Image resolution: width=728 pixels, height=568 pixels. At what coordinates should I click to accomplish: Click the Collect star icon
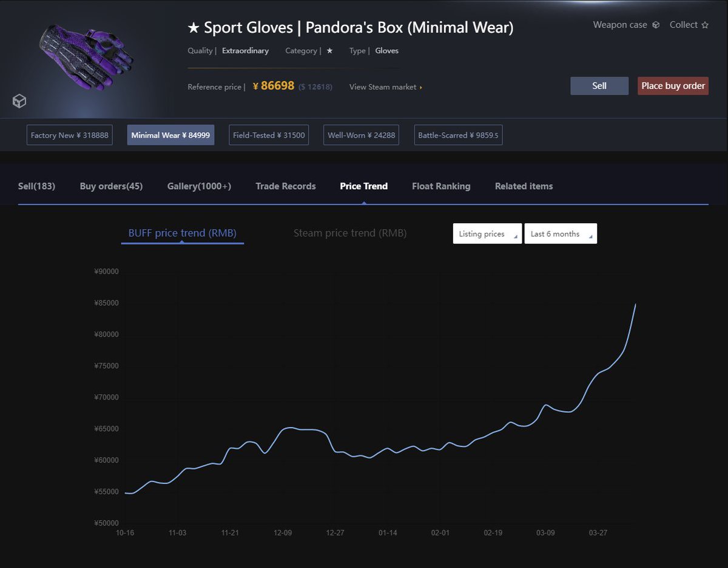click(705, 25)
